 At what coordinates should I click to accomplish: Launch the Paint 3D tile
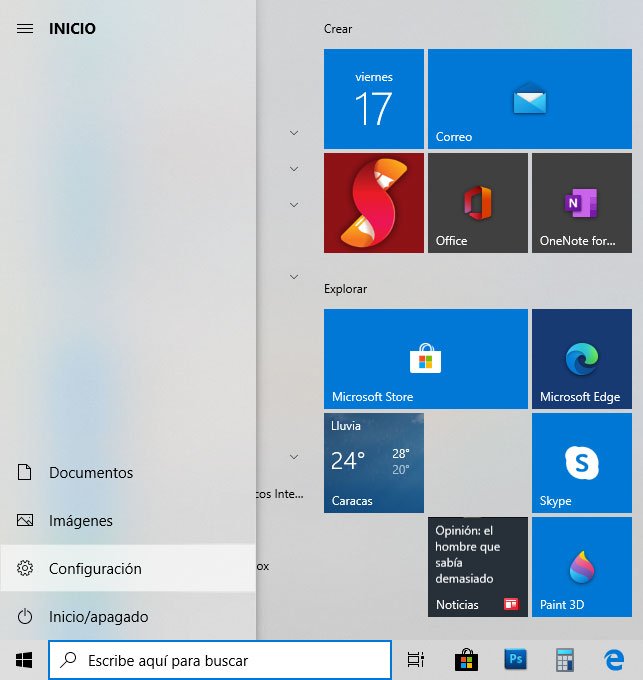[x=582, y=567]
